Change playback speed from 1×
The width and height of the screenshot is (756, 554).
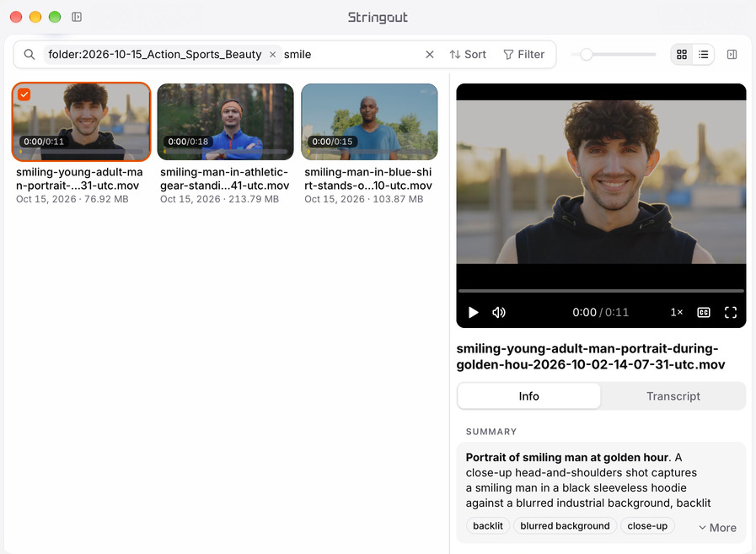tap(677, 312)
